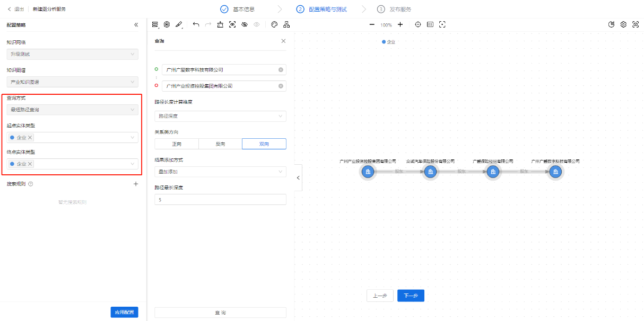The width and height of the screenshot is (644, 321).
Task: Click the focus-eye scan icon in toolbar
Action: pos(232,24)
